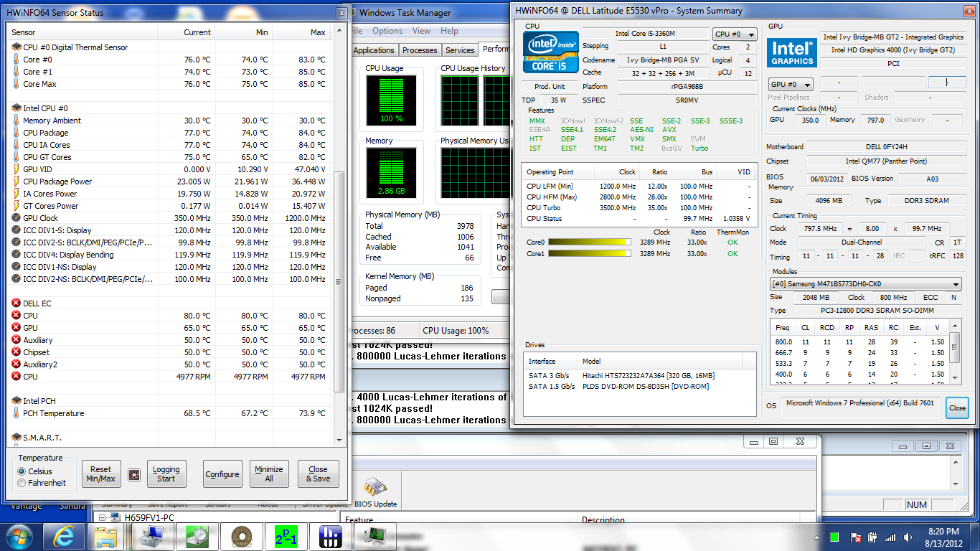The height and width of the screenshot is (551, 980).
Task: Click the Memory Ambient sensor row
Action: pos(171,121)
